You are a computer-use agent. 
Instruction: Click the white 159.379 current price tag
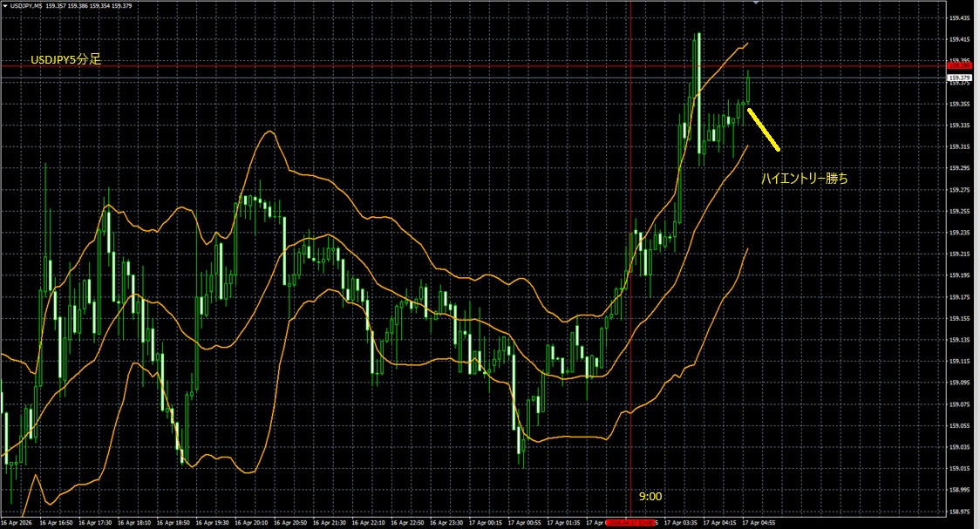(959, 78)
